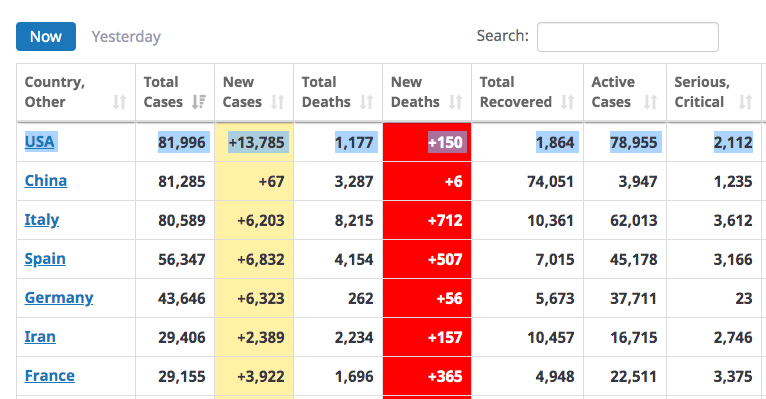Select China total recovered 74,051
This screenshot has width=766, height=399.
[x=551, y=181]
